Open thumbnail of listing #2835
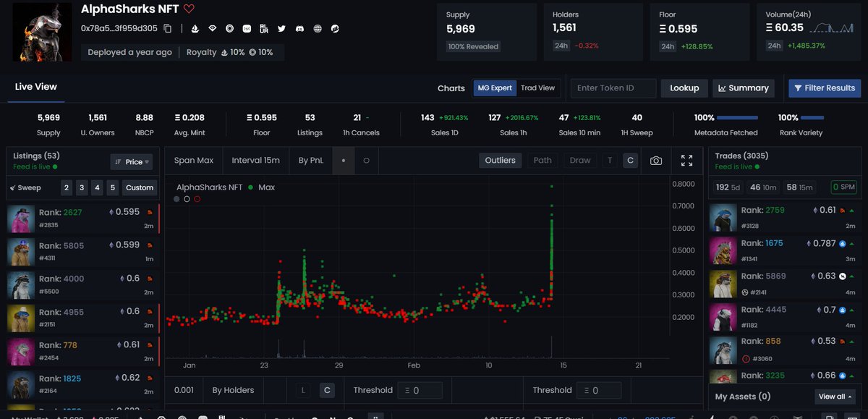 coord(21,219)
